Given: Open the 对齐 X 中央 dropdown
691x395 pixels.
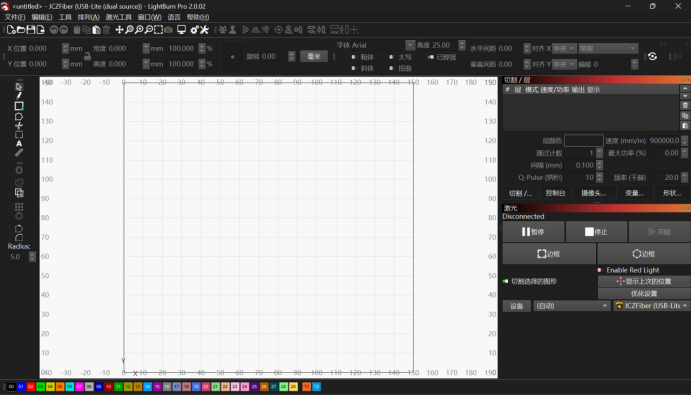Looking at the screenshot, I should click(x=564, y=48).
